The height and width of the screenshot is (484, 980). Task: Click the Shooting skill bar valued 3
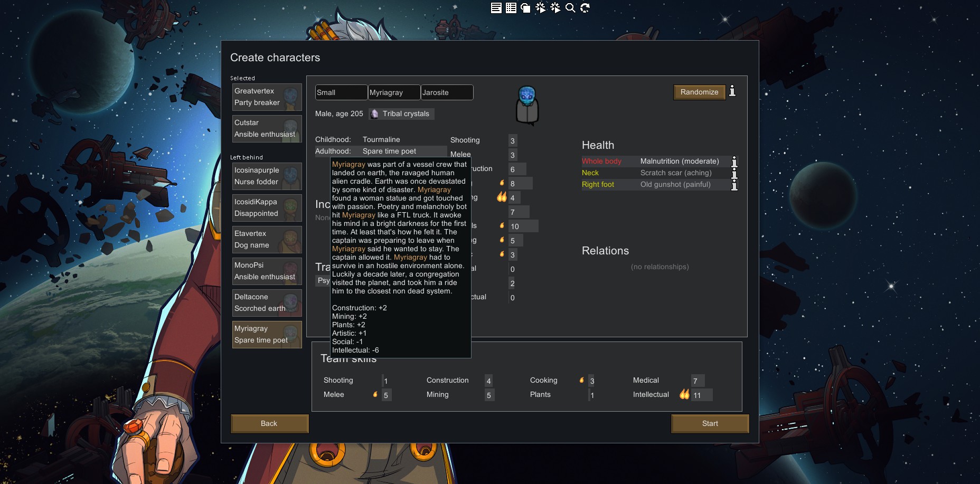512,140
